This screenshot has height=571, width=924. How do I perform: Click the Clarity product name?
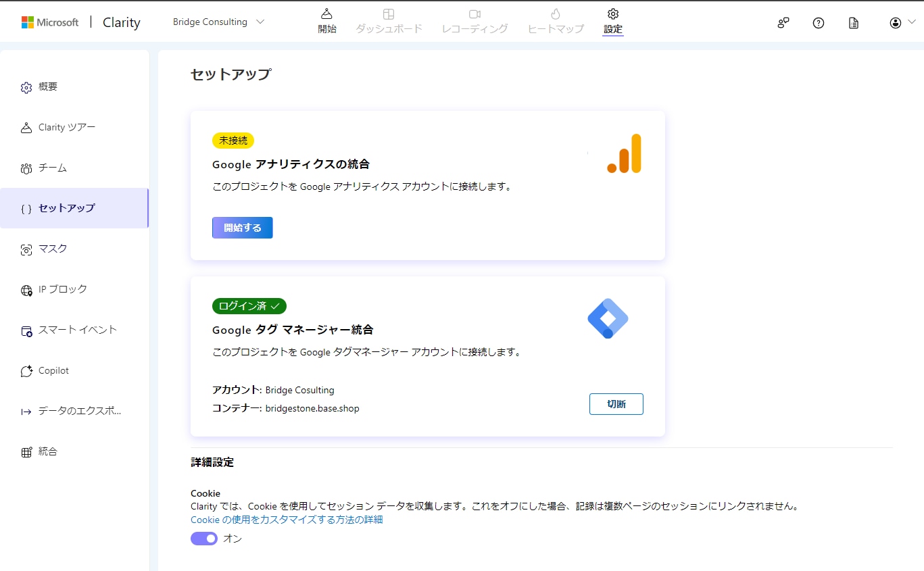pyautogui.click(x=122, y=22)
